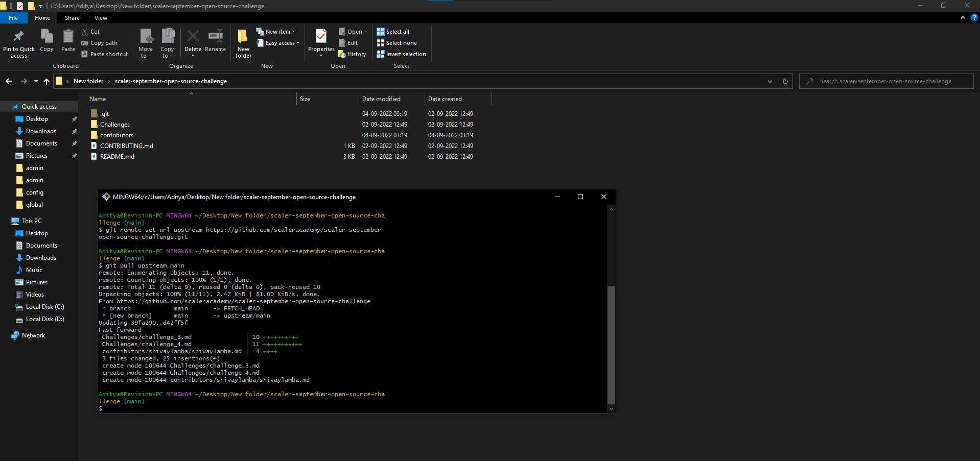
Task: Click terminal scrollbar down arrow
Action: [x=611, y=408]
